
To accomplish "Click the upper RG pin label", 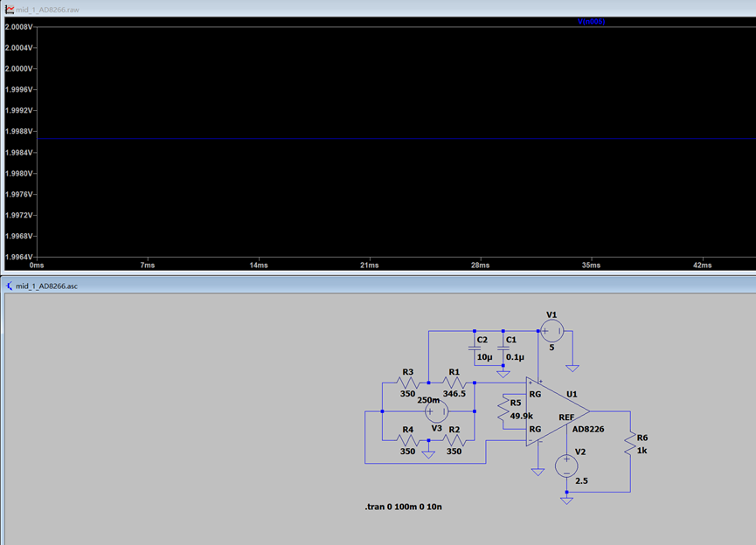I will tap(535, 394).
